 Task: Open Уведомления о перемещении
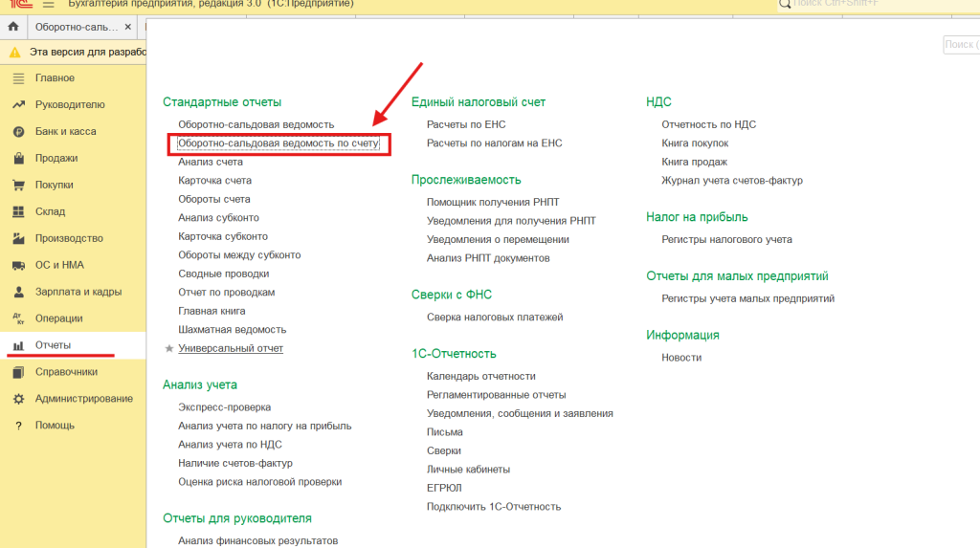(498, 239)
